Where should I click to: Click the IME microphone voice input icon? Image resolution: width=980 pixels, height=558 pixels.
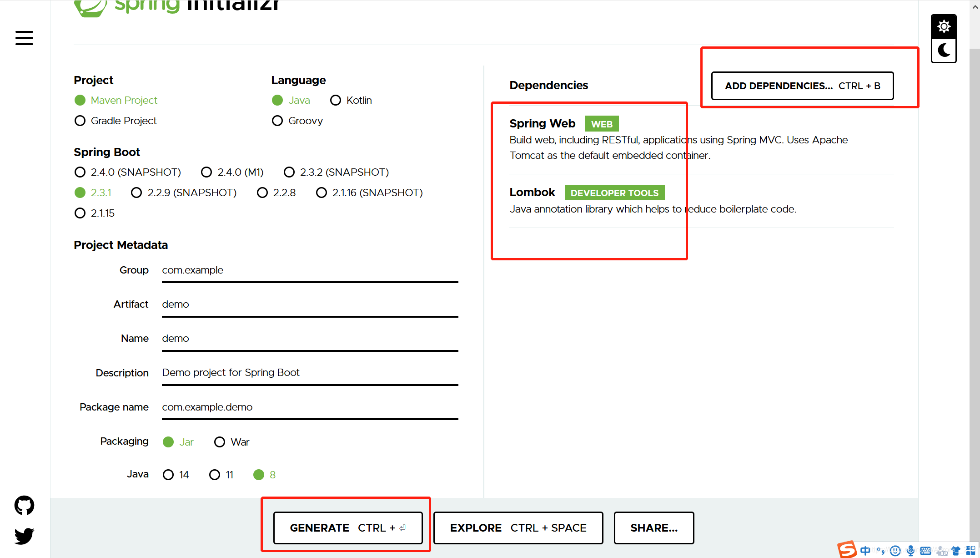(x=910, y=551)
